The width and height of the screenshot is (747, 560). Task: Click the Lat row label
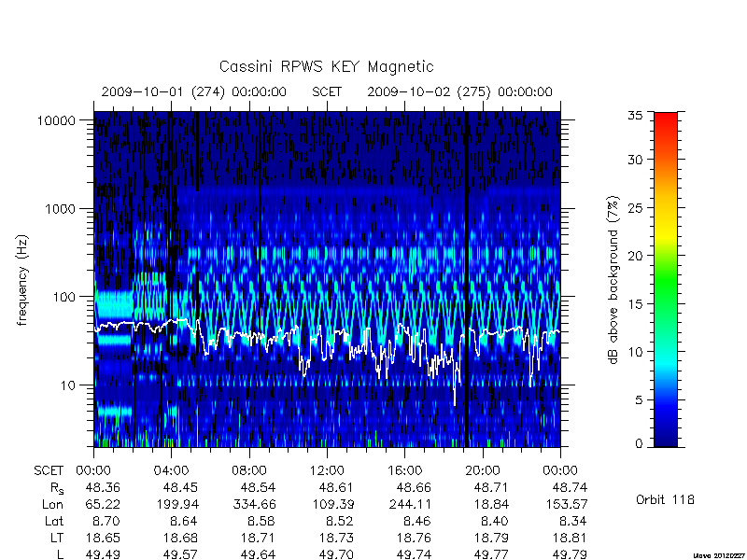tap(54, 521)
